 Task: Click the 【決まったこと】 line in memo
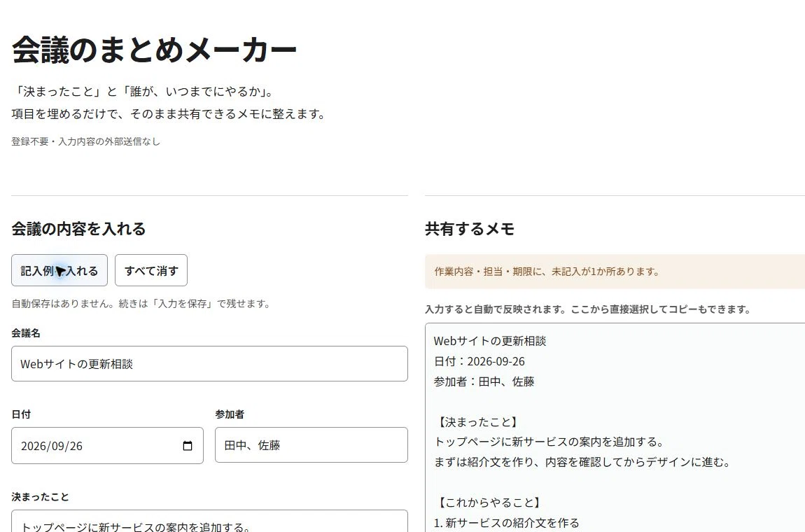(x=477, y=422)
